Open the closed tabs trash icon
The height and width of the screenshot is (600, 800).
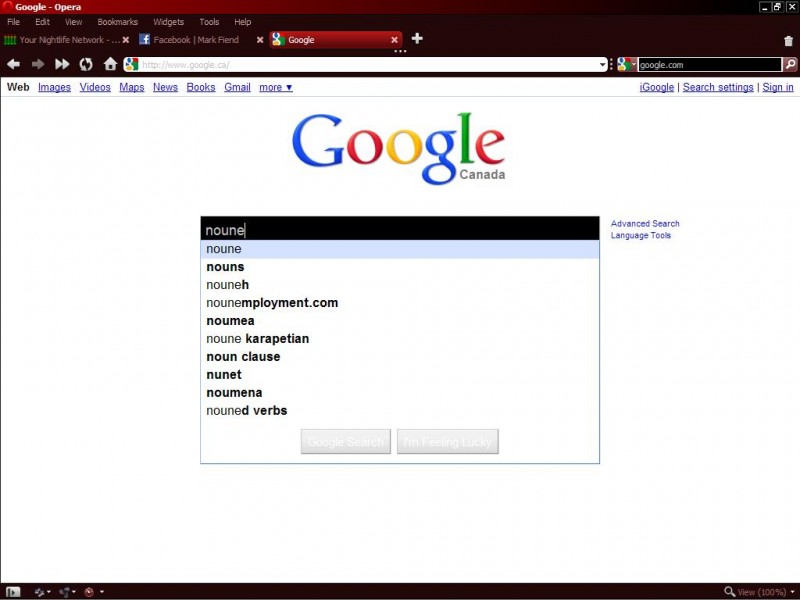coord(788,41)
